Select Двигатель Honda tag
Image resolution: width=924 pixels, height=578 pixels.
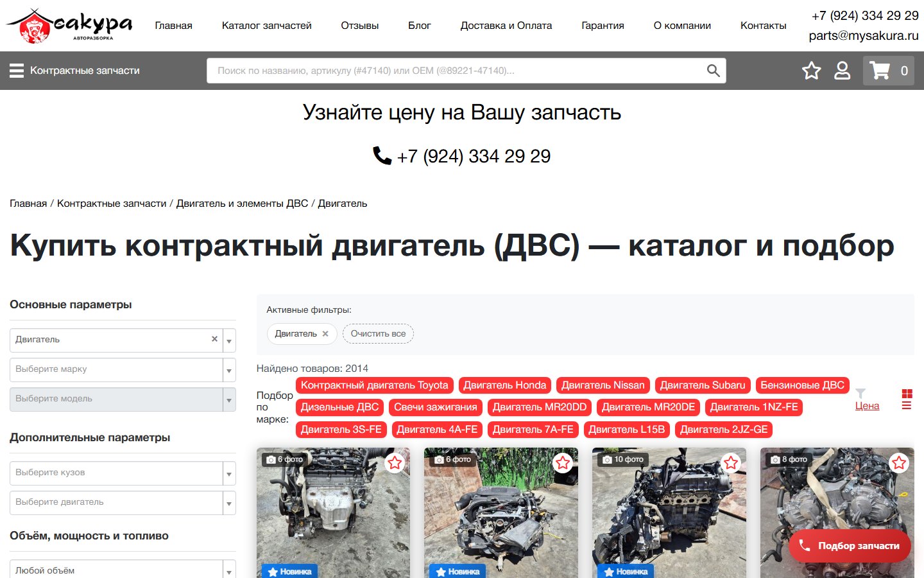(x=505, y=385)
